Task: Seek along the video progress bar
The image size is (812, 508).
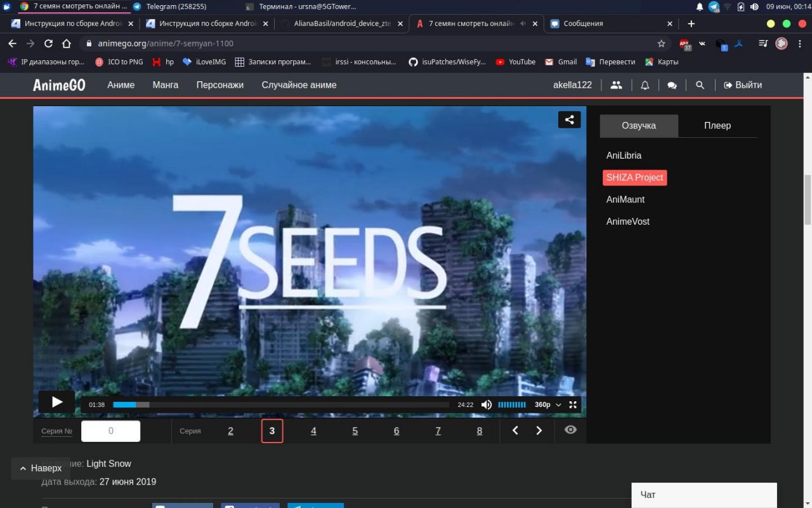Action: coord(281,404)
